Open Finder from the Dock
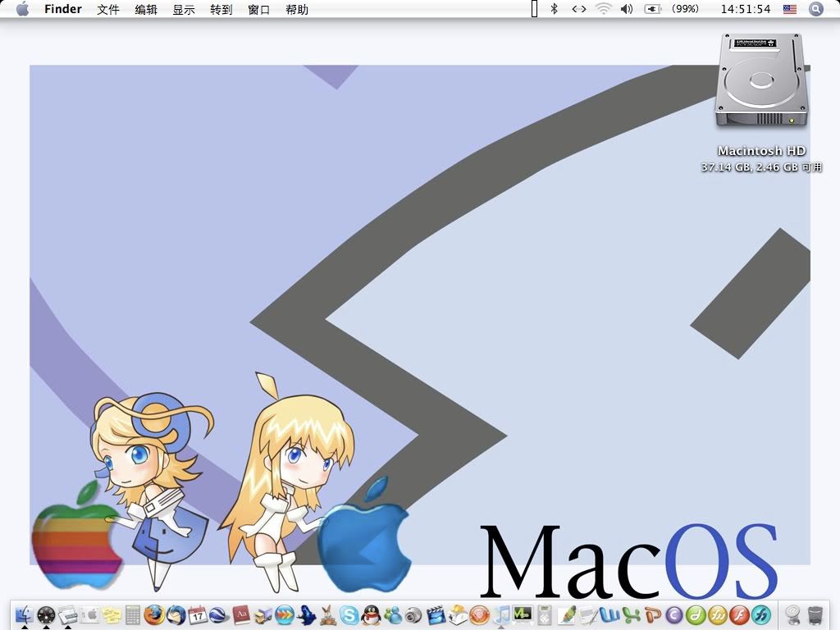The width and height of the screenshot is (840, 630). (x=25, y=614)
